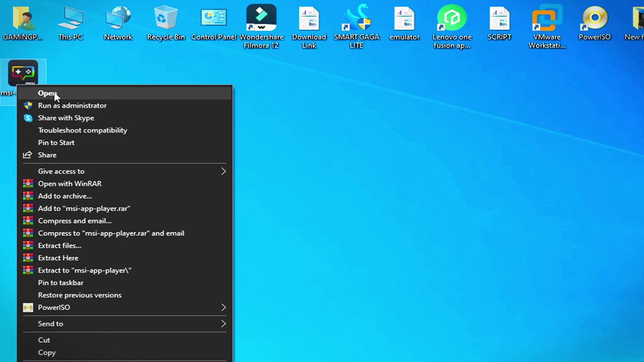Expand the Give access to submenu arrow
Viewport: 644px width, 362px height.
223,171
